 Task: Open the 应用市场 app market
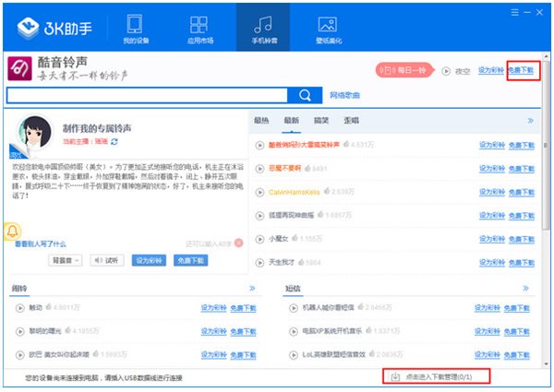(x=200, y=30)
